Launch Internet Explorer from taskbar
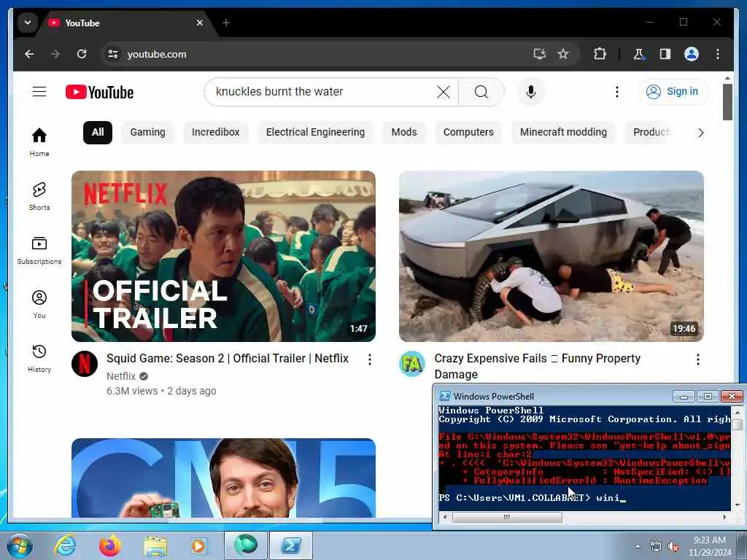Viewport: 747px width, 560px height. coord(65,545)
